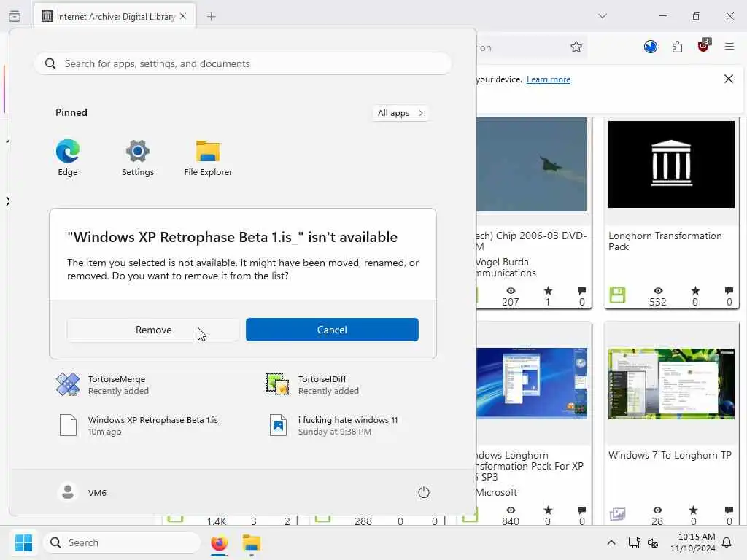This screenshot has width=747, height=560.
Task: Open the Longhorn Transformation Pack For XP screenshot thumbnail
Action: pos(532,384)
